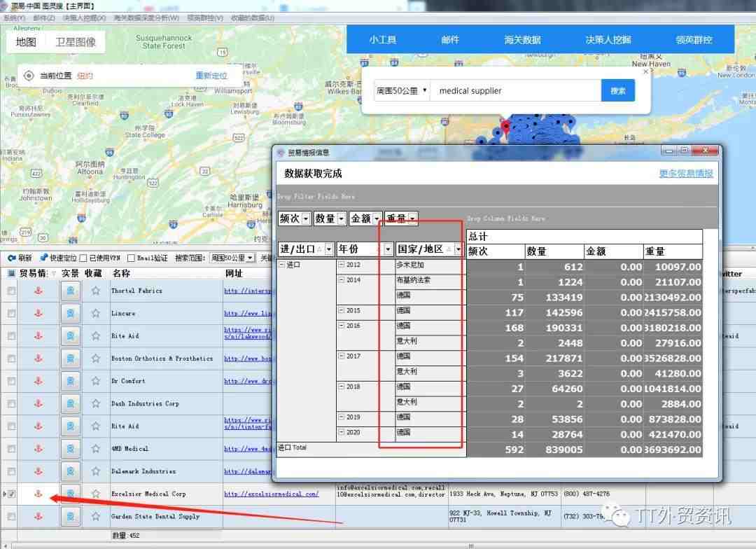Open the 小工具 tab
The image size is (756, 549).
pos(383,39)
